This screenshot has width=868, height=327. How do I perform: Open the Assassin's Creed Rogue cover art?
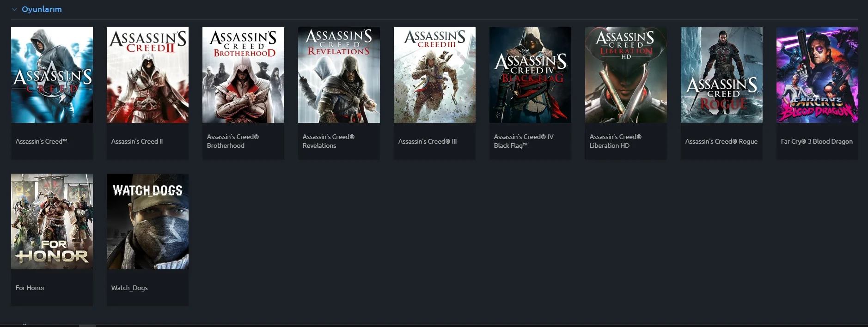pyautogui.click(x=721, y=75)
